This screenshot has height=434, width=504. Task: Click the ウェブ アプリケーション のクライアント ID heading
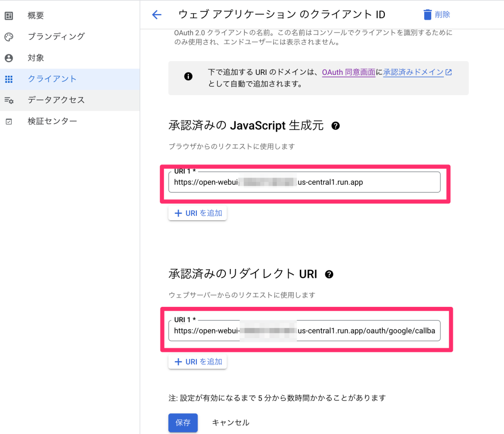[x=282, y=14]
